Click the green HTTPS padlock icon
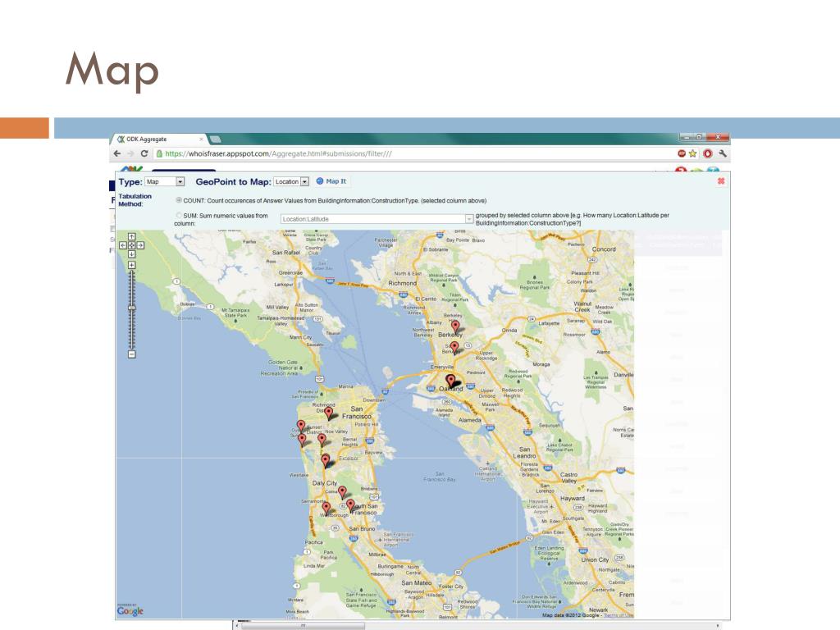 (x=159, y=153)
